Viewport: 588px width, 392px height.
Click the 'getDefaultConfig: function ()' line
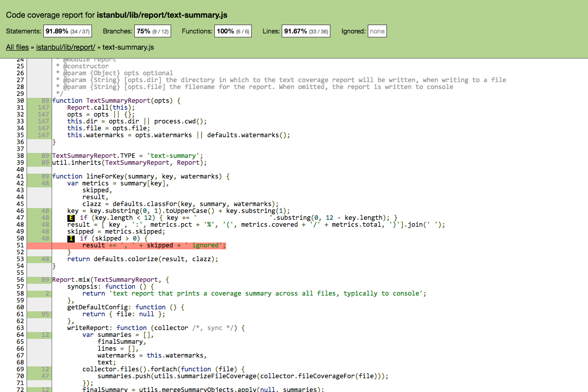126,307
